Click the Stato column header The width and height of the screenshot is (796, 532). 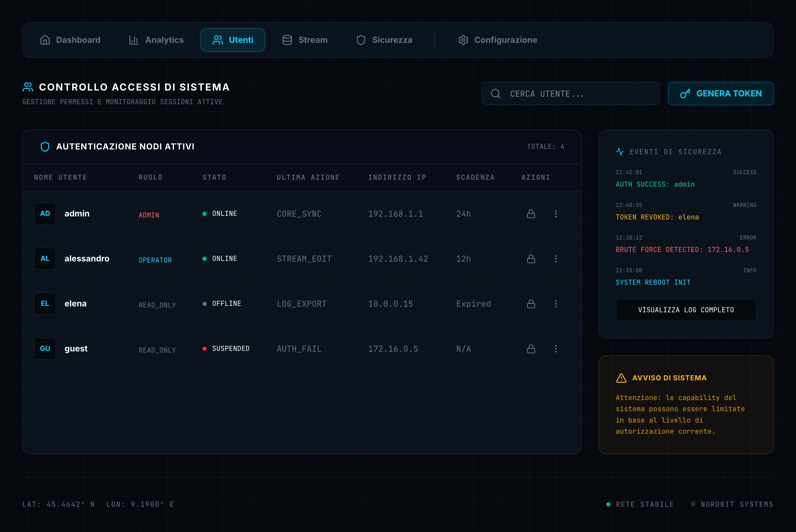click(x=214, y=178)
